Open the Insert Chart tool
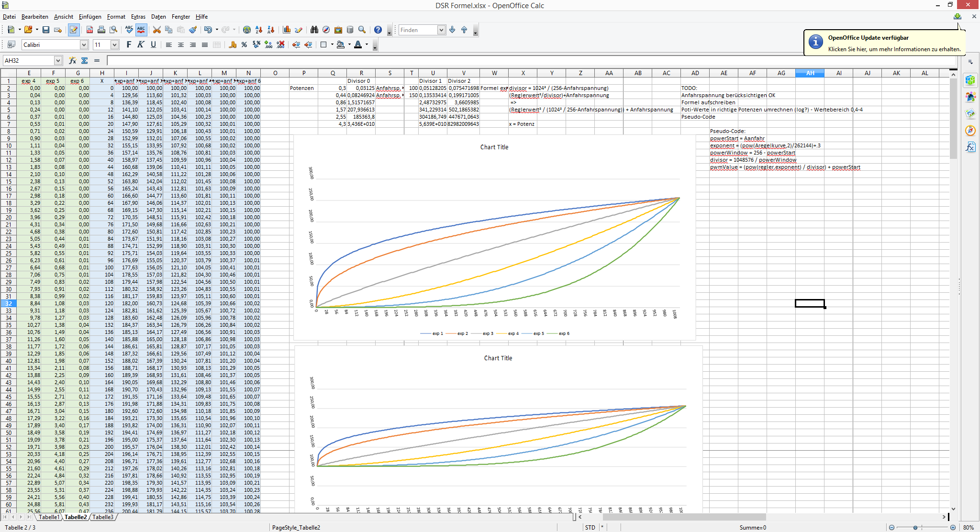The image size is (980, 532). click(x=287, y=30)
